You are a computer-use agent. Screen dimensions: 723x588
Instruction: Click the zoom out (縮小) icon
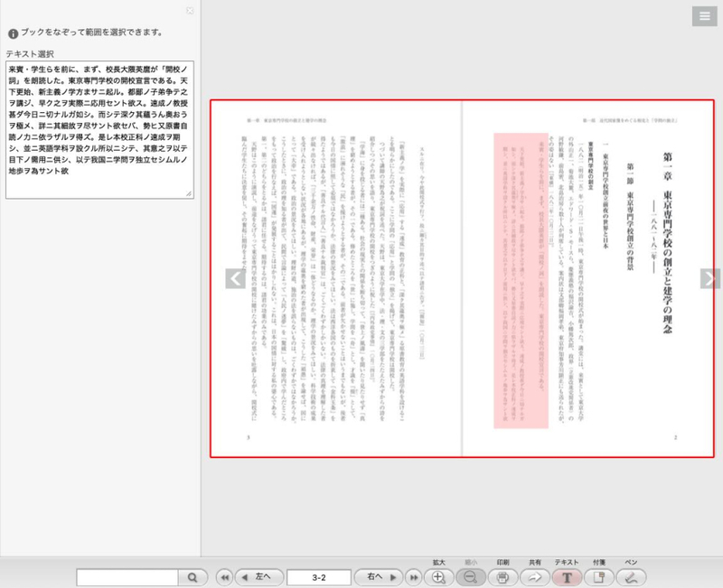tap(471, 576)
